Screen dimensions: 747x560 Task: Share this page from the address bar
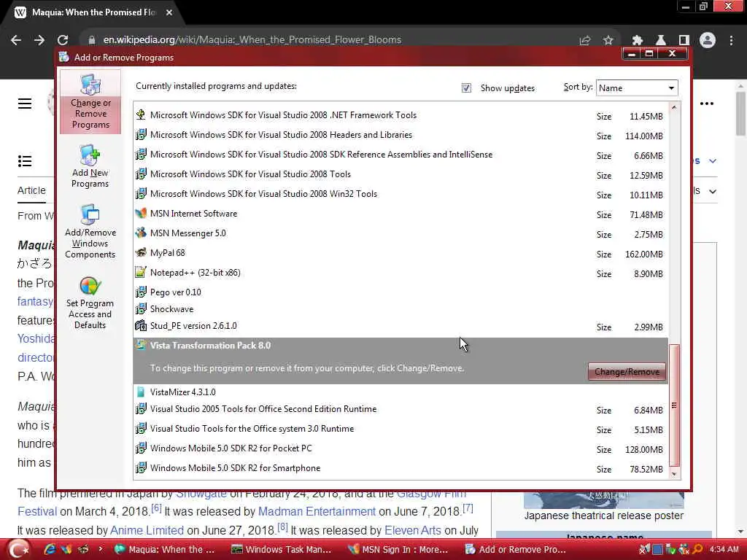pos(585,41)
